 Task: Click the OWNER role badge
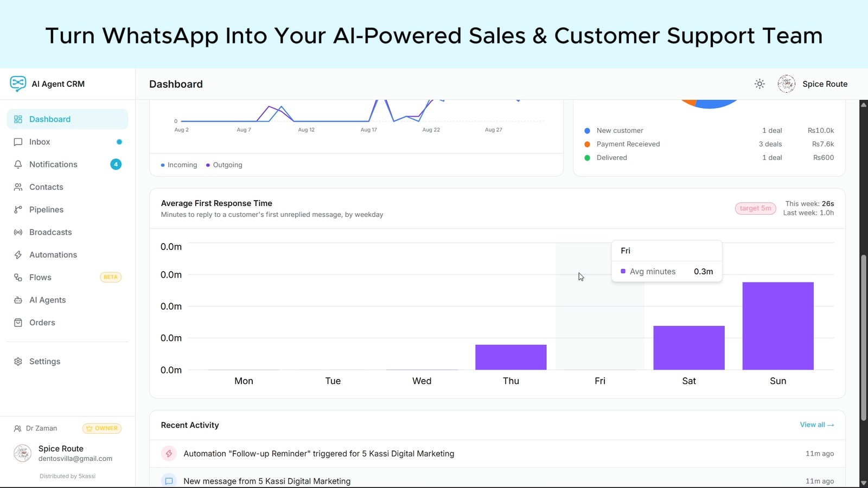[x=102, y=428]
